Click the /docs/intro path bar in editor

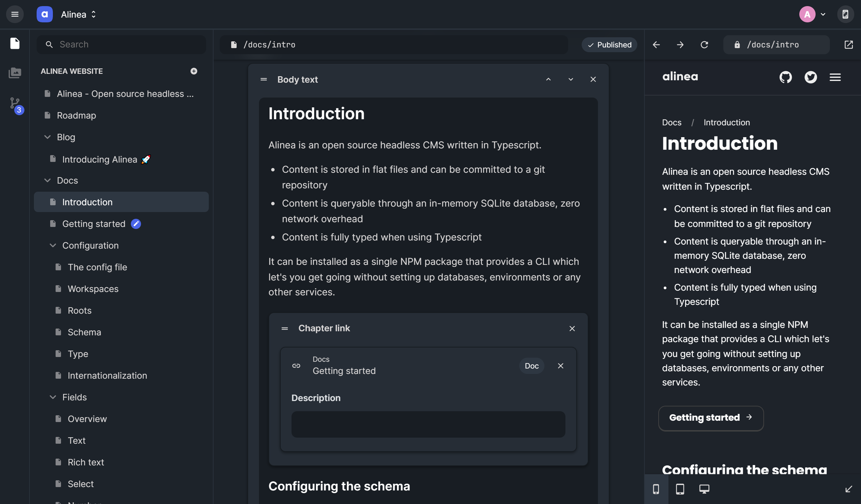(394, 44)
